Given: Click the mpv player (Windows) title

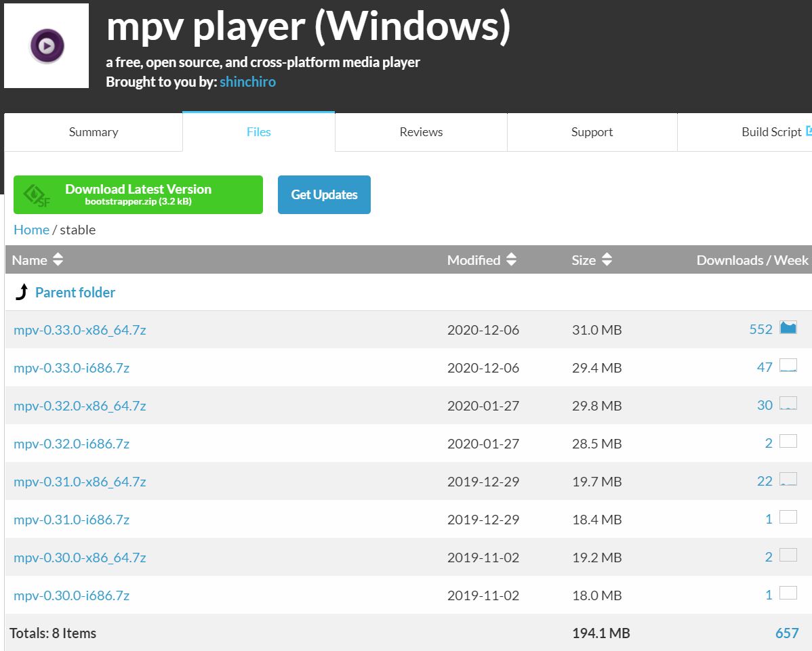Looking at the screenshot, I should tap(308, 27).
